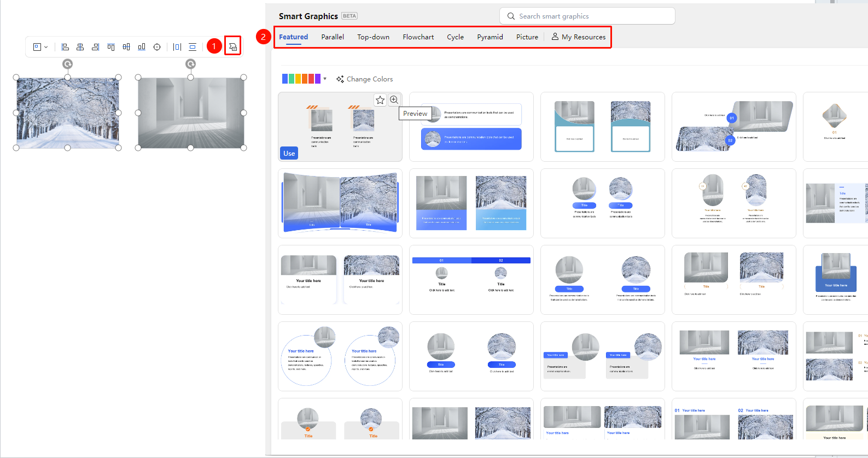
Task: Choose the template with blue rounded text bar
Action: [471, 127]
